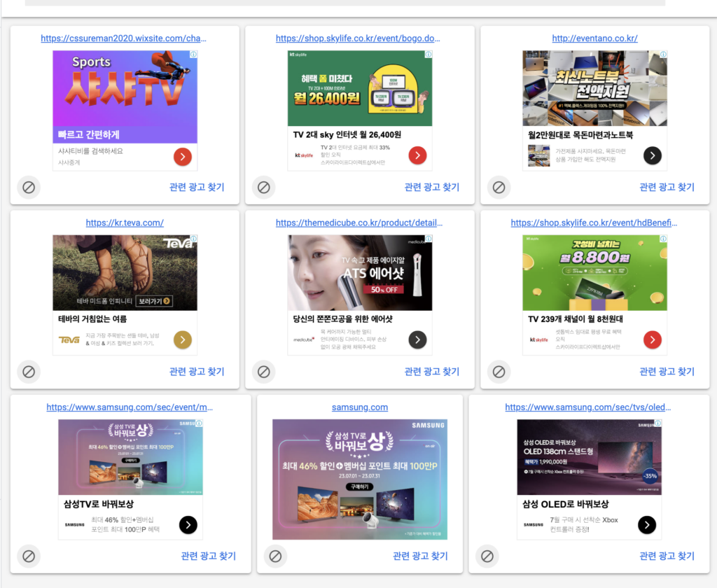Open AdChoices info icon on Samsung OLED ad
Screen dimensions: 717x588
tap(658, 423)
